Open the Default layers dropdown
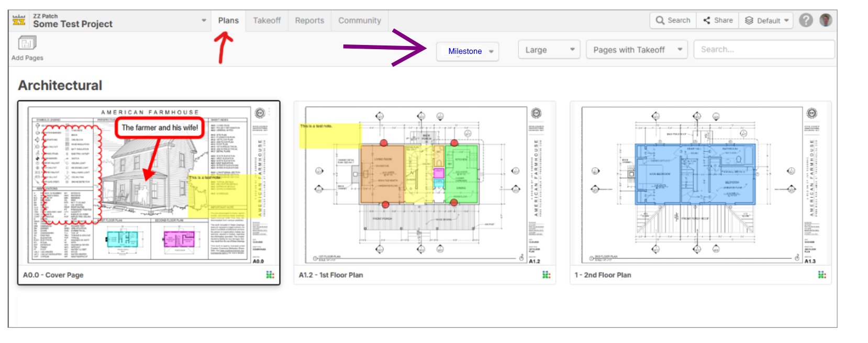The image size is (868, 343). coord(767,20)
